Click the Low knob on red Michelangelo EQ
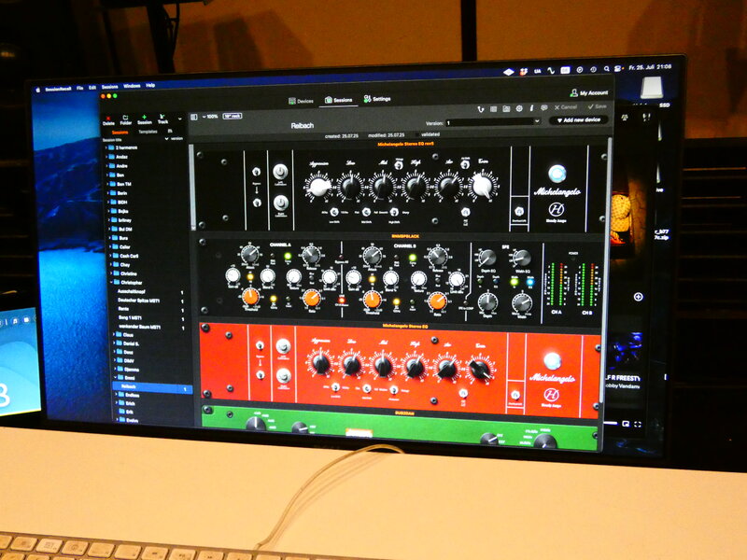This screenshot has height=560, width=747. pos(352,365)
